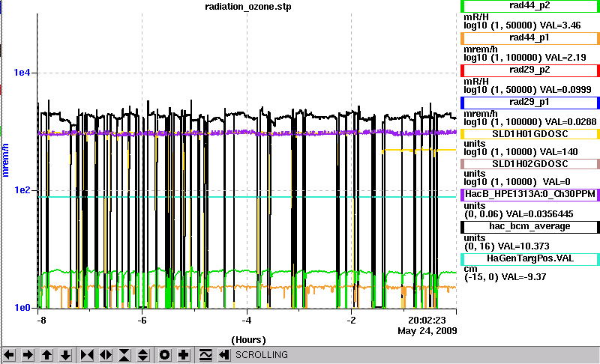Pan the plot left with the left arrow button
The height and width of the screenshot is (364, 600).
click(9, 355)
